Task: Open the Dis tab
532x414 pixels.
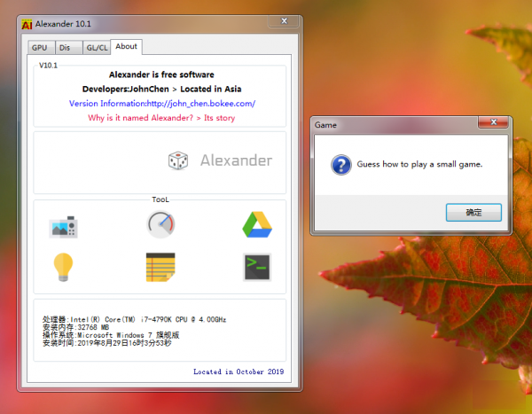Action: click(x=66, y=48)
